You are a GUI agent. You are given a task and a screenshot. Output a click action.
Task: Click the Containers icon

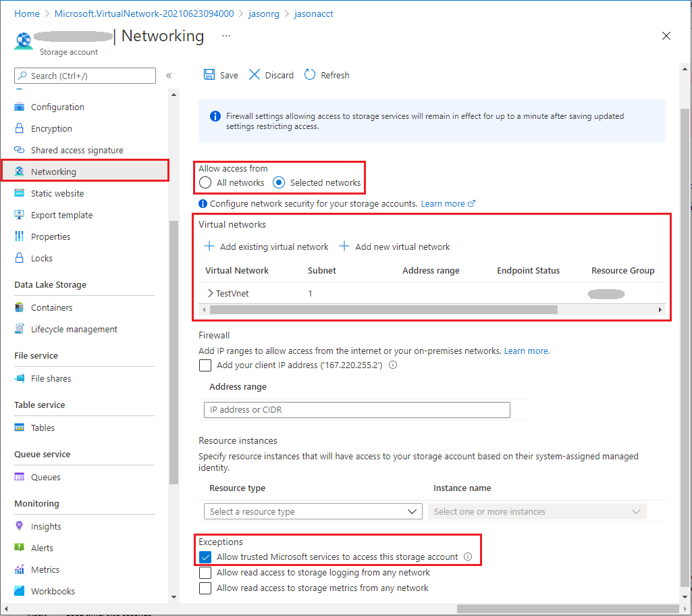(x=20, y=307)
